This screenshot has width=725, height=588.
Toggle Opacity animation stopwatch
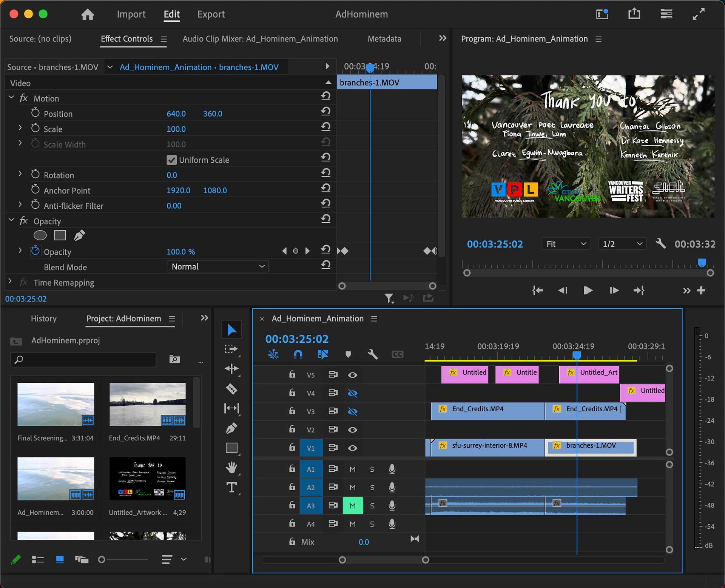coord(35,251)
